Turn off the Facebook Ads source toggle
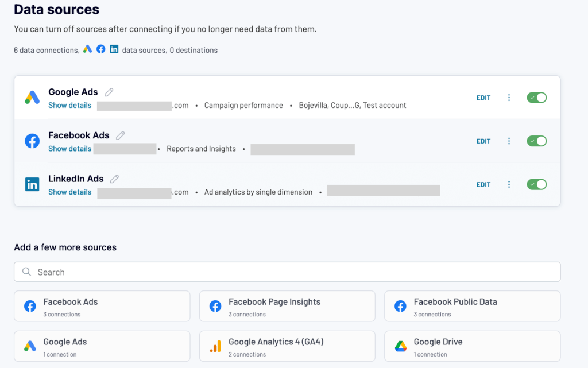The image size is (588, 368). click(x=537, y=141)
